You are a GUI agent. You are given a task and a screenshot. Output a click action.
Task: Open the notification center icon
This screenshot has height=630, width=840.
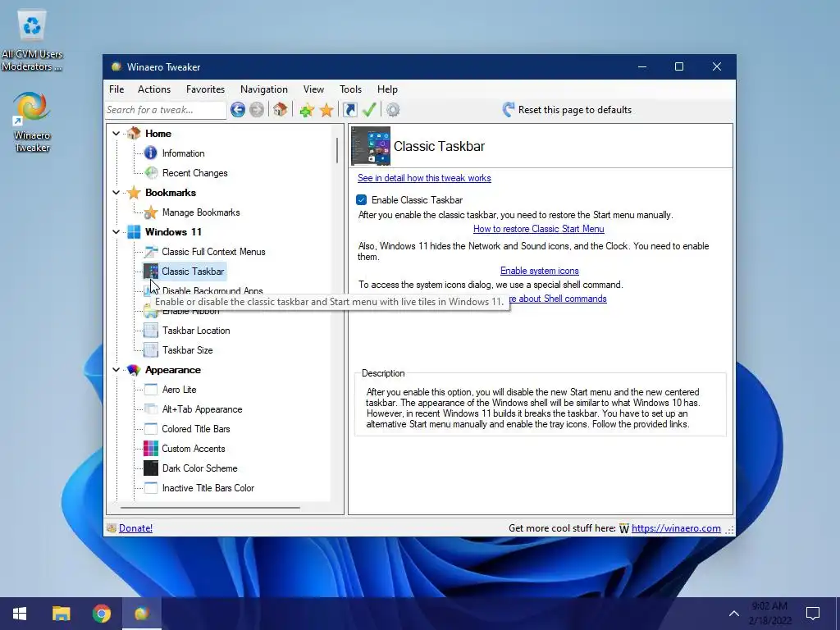pos(813,614)
